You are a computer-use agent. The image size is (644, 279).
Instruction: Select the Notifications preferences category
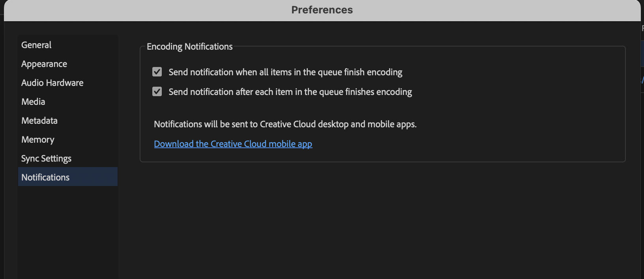point(45,177)
